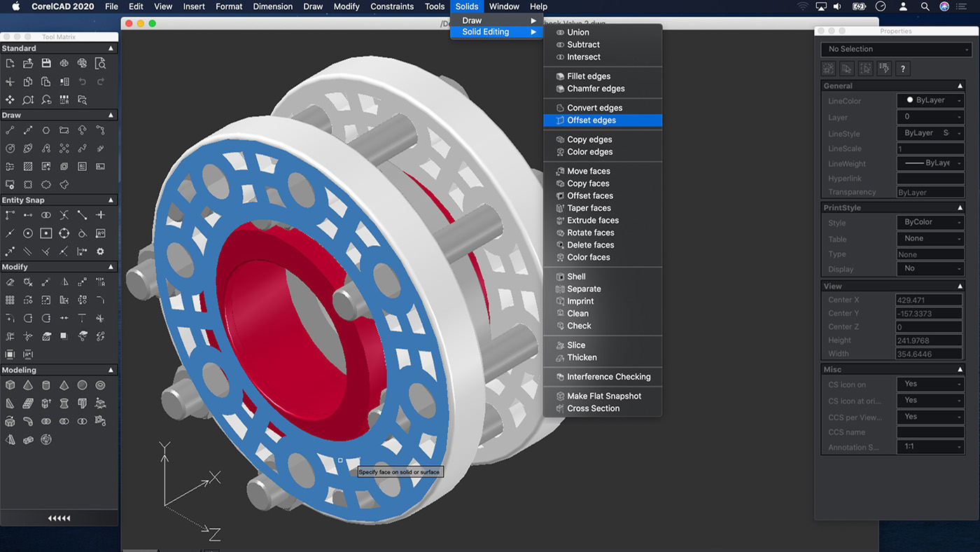Open the PrintStyle Style ByColor dropdown
This screenshot has height=552, width=980.
click(930, 222)
